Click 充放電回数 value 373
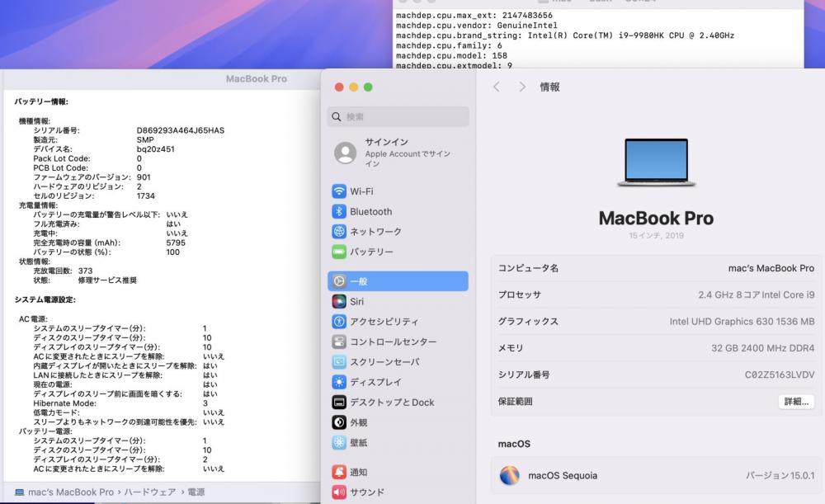The width and height of the screenshot is (825, 504). (x=85, y=271)
